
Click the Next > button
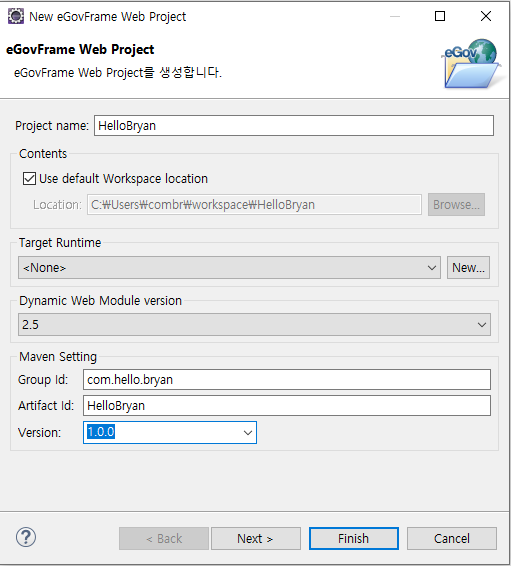click(x=256, y=539)
